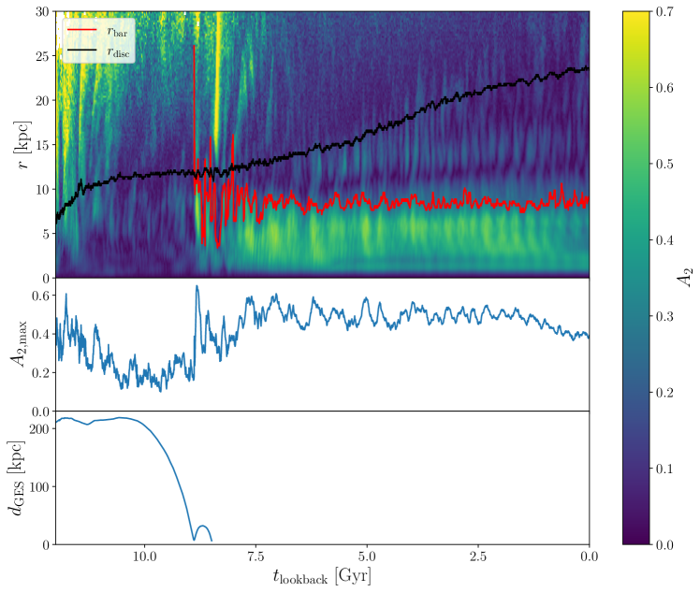Click the A2 colorbar axis label

[x=684, y=278]
